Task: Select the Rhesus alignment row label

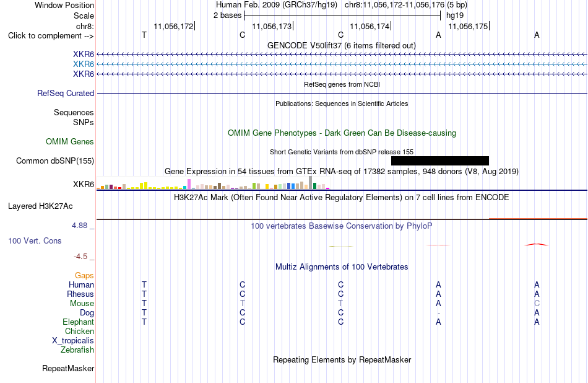Action: 80,294
